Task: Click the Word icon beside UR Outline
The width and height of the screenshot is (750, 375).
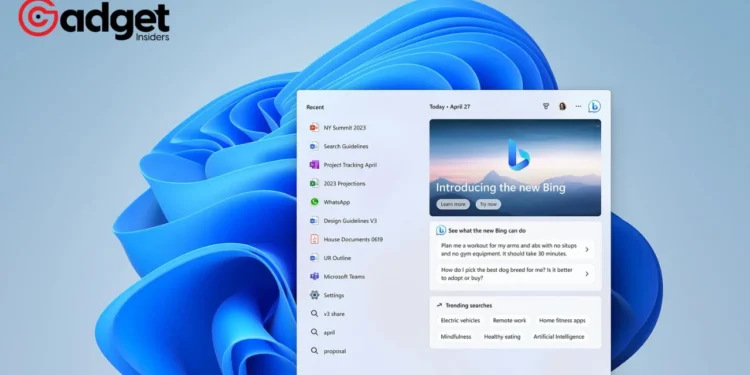Action: (314, 258)
